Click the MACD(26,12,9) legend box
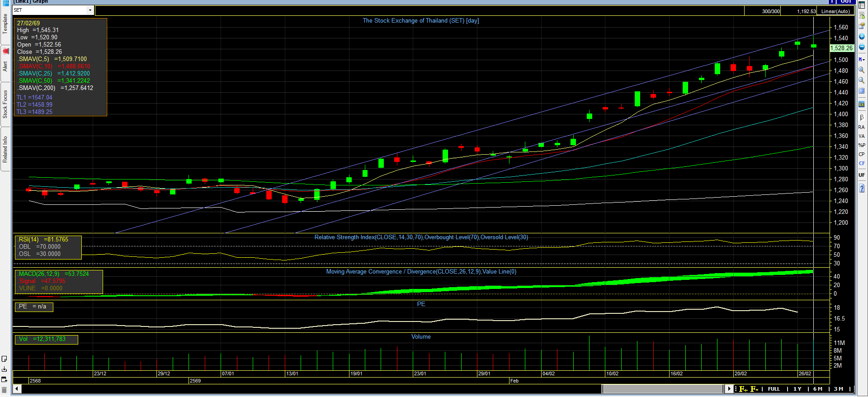This screenshot has width=868, height=397. (59, 281)
